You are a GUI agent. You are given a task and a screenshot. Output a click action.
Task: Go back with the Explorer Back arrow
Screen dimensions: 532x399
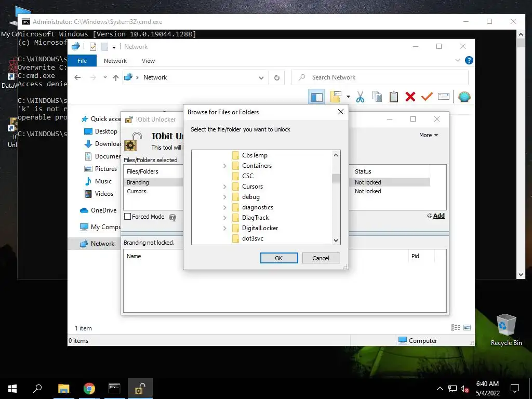[77, 78]
